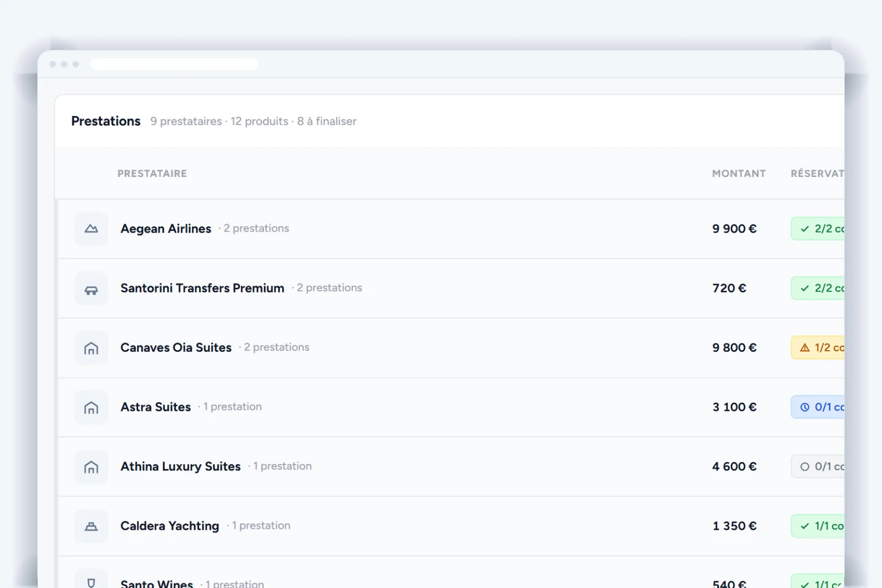Click the Aegean Airlines plane icon
Viewport: 882px width, 588px height.
(91, 229)
